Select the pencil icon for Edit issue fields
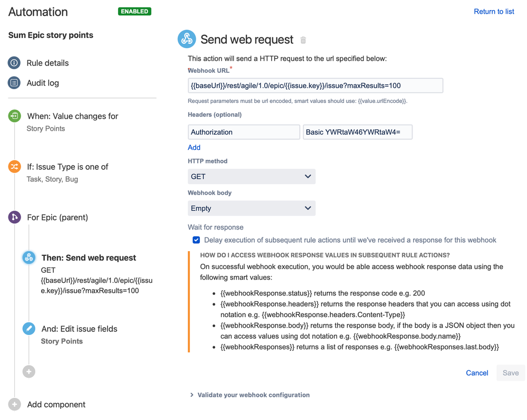527x420 pixels. 29,329
